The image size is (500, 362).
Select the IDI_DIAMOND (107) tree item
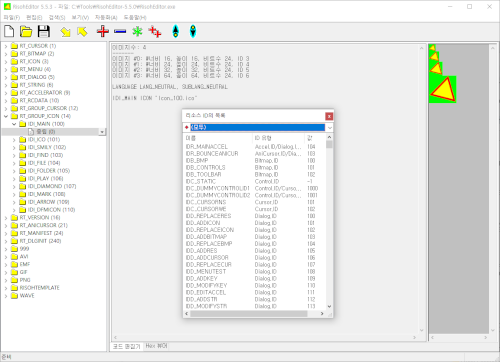[x=52, y=186]
